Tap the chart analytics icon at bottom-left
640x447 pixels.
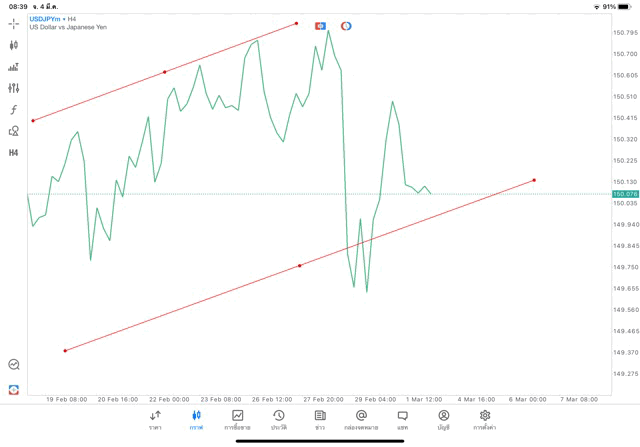click(x=14, y=365)
